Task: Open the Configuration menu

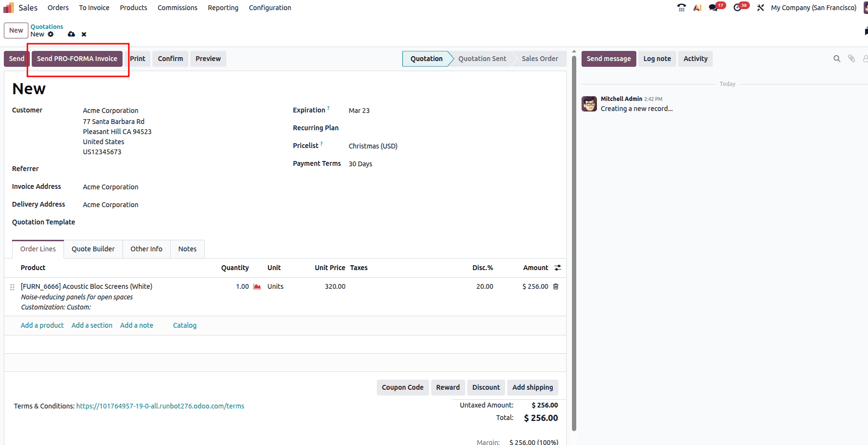Action: click(270, 8)
